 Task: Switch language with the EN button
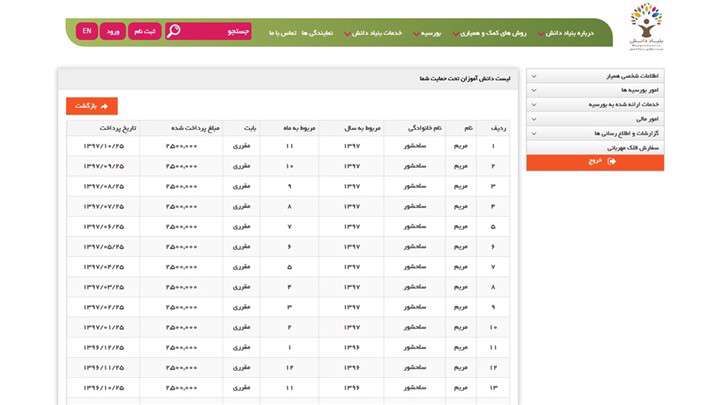pyautogui.click(x=87, y=31)
